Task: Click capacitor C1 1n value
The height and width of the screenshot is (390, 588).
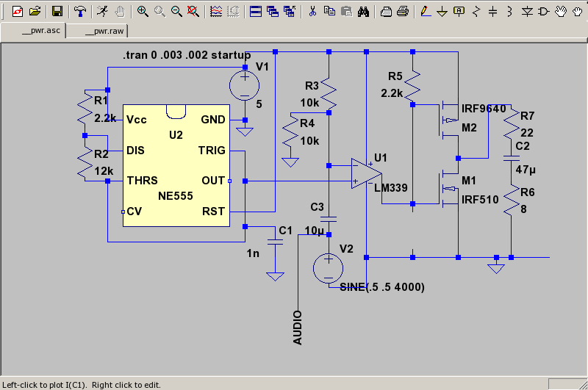Action: (x=253, y=253)
